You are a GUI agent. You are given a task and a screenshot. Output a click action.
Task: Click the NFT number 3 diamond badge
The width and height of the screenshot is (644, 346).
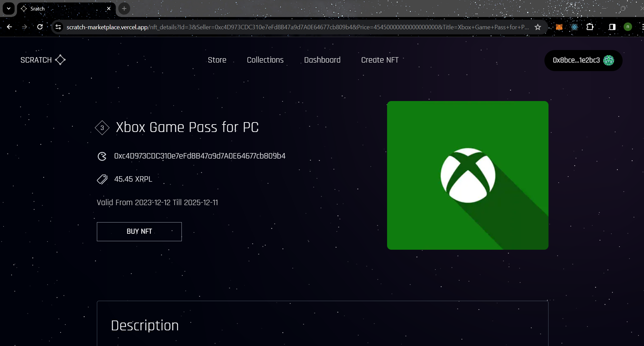(x=102, y=128)
